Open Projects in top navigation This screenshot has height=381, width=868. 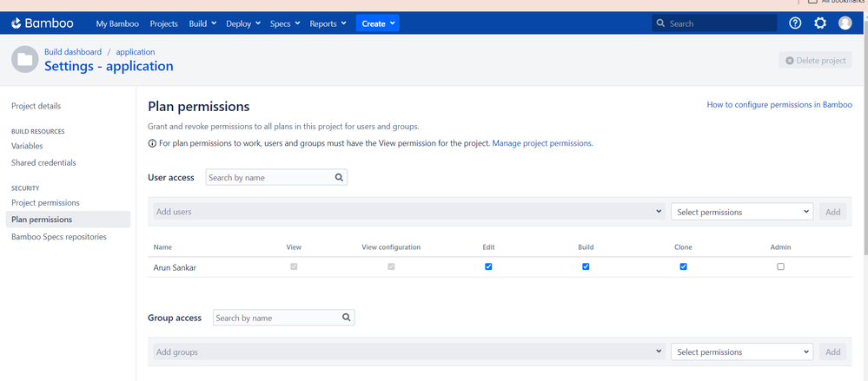click(x=164, y=23)
